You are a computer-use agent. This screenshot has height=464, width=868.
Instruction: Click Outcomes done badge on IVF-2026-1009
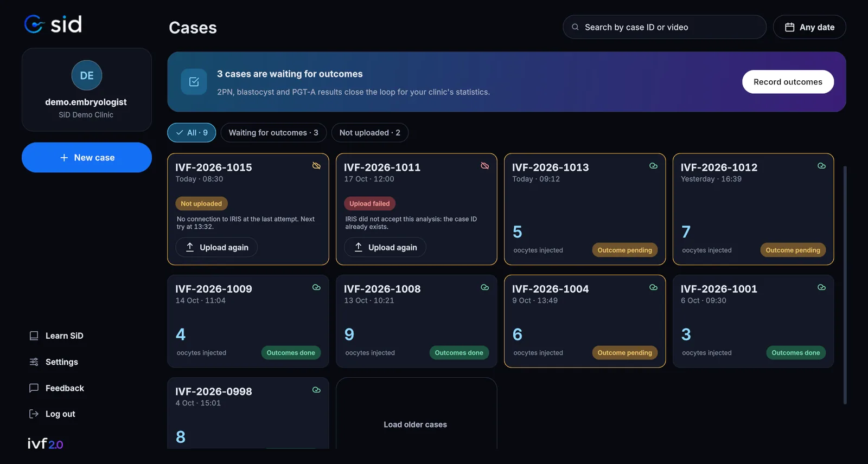[x=291, y=353]
